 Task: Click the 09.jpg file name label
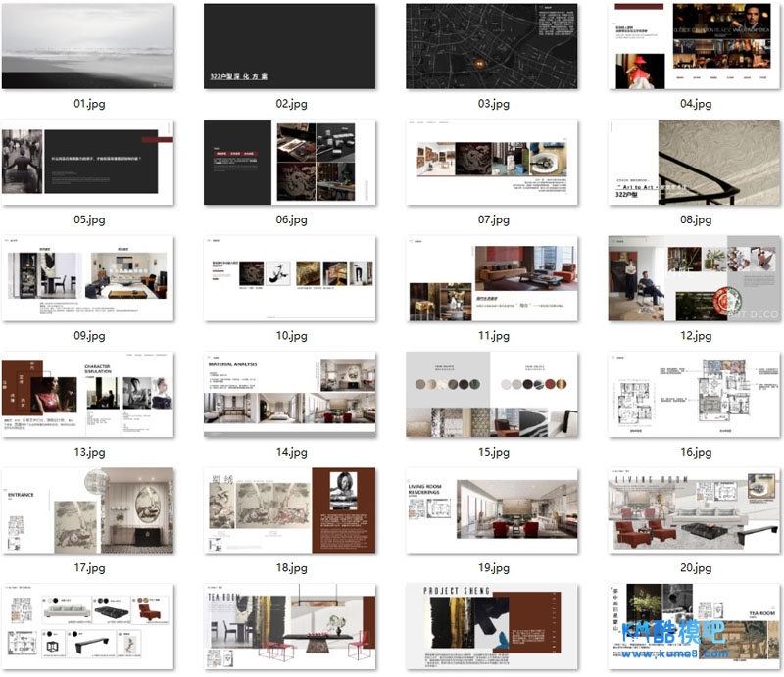[x=88, y=336]
